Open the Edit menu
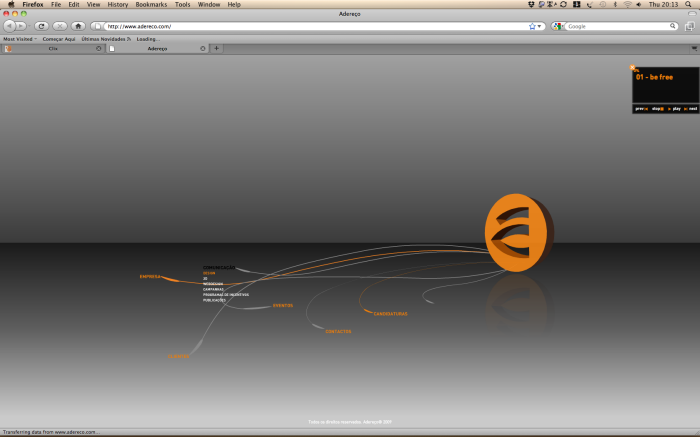Viewport: 700px width, 437px height. [x=74, y=4]
